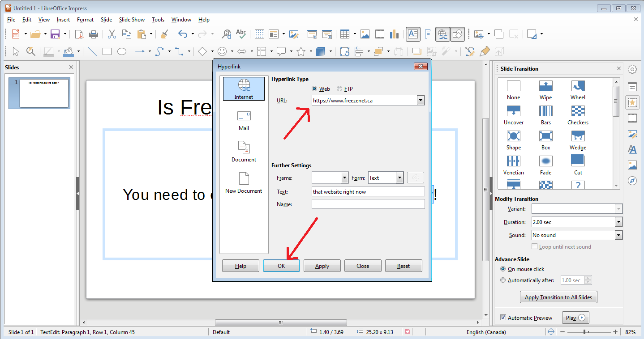Open the Form dropdown showing Text
This screenshot has width=644, height=339.
400,178
